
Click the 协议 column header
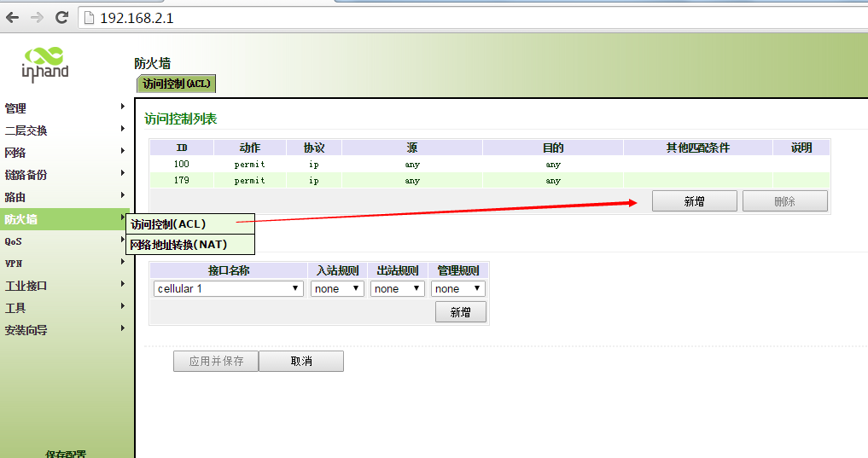(x=314, y=148)
